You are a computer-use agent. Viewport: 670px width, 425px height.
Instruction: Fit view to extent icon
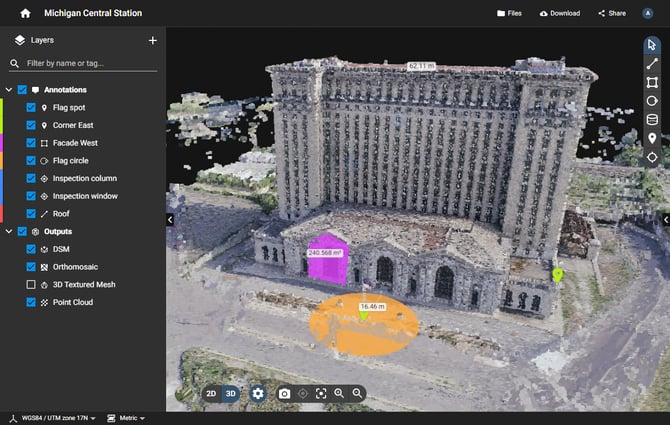tap(321, 393)
